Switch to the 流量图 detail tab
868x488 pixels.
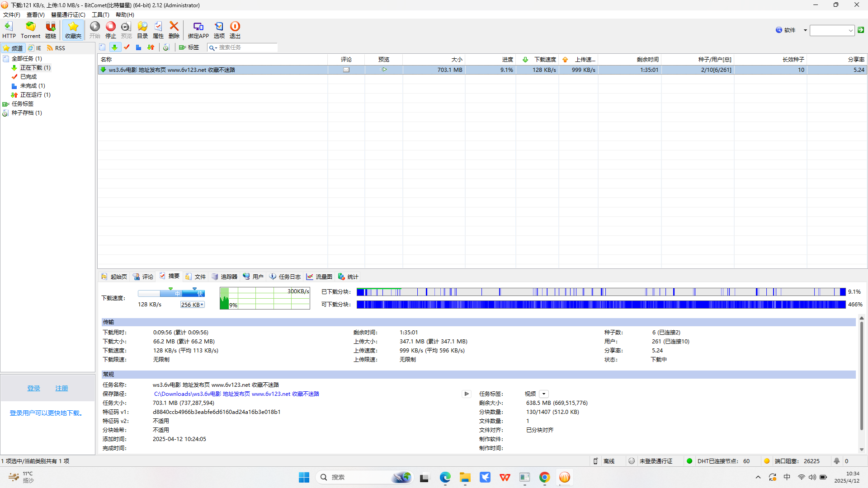pos(320,277)
